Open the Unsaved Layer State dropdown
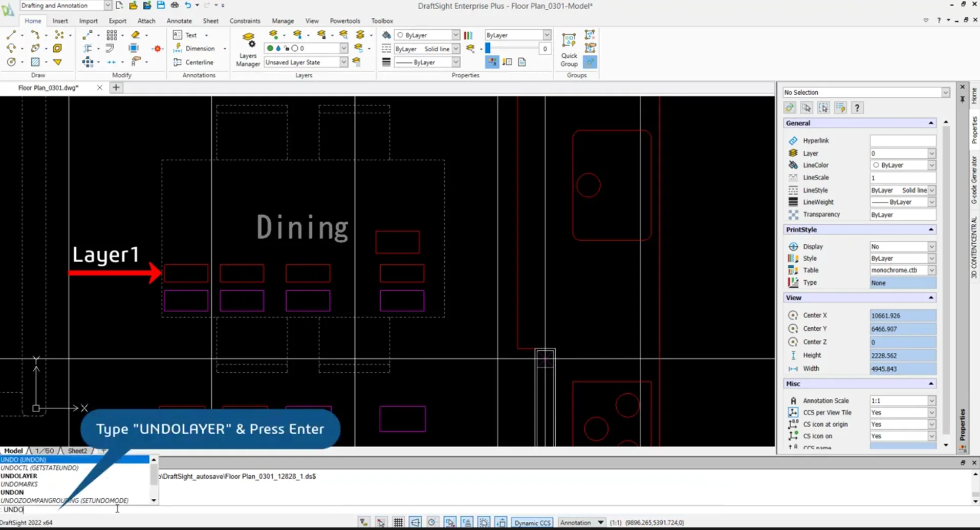 343,62
